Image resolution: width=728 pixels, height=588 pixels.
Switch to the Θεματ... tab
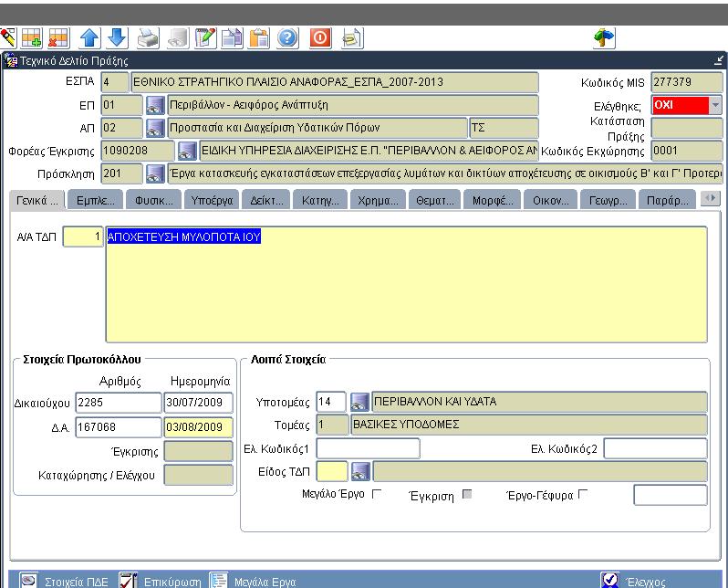click(435, 200)
